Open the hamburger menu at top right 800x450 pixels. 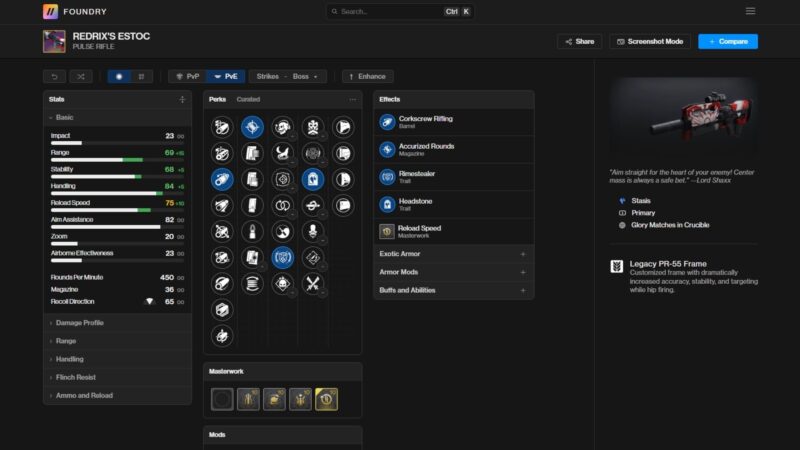(x=750, y=12)
